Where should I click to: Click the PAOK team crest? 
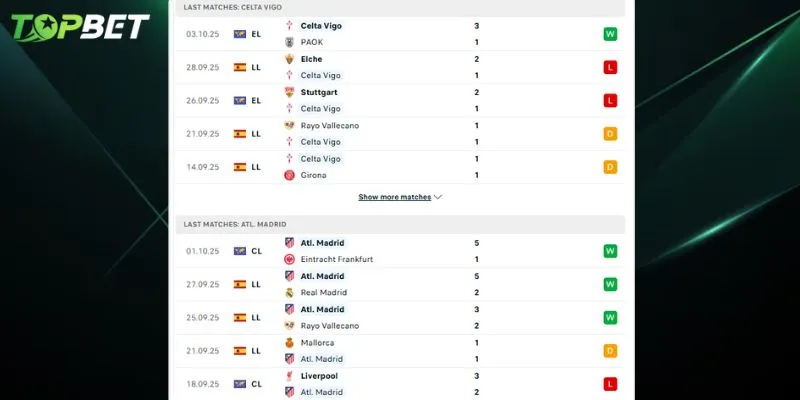(289, 42)
